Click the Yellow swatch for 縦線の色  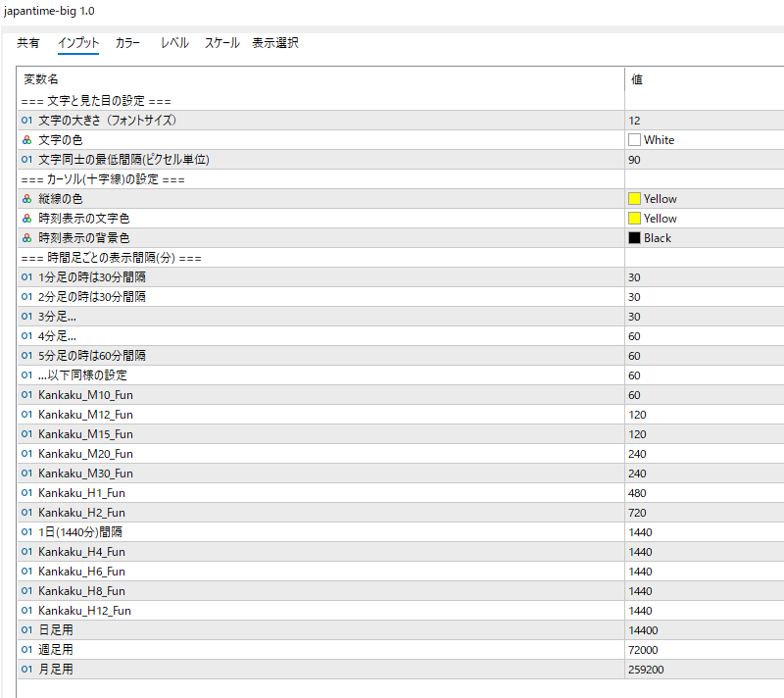(635, 199)
